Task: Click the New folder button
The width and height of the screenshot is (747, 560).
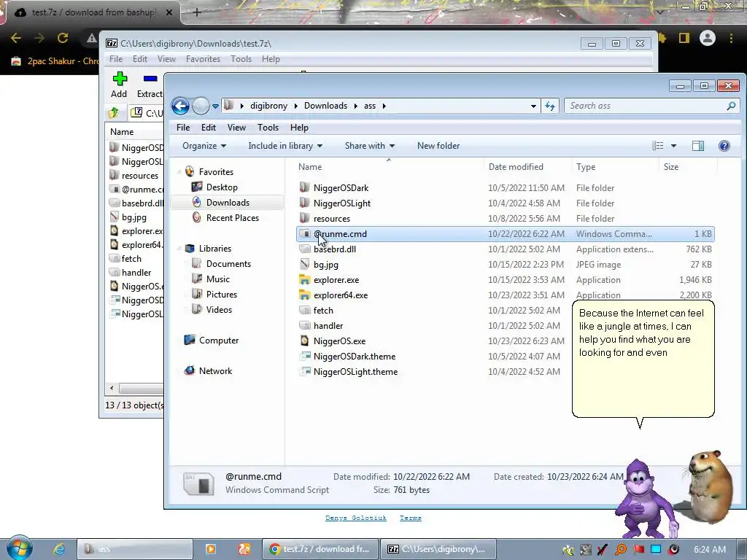Action: pos(438,146)
